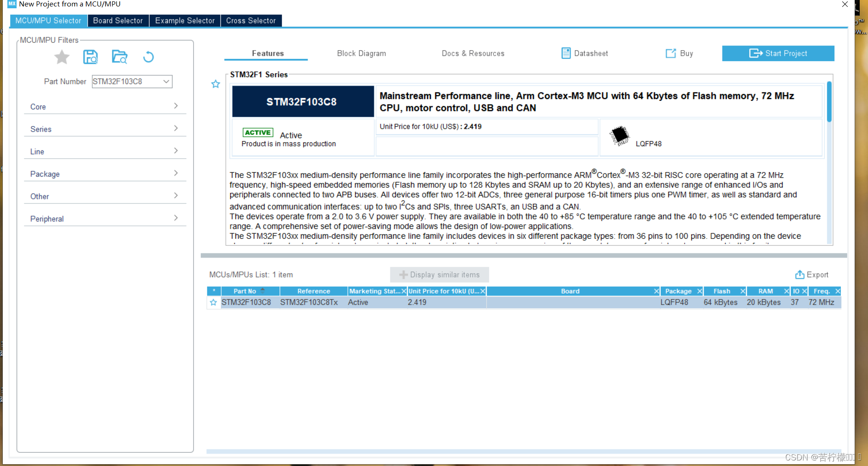
Task: Expand the Core filter section
Action: click(x=105, y=106)
